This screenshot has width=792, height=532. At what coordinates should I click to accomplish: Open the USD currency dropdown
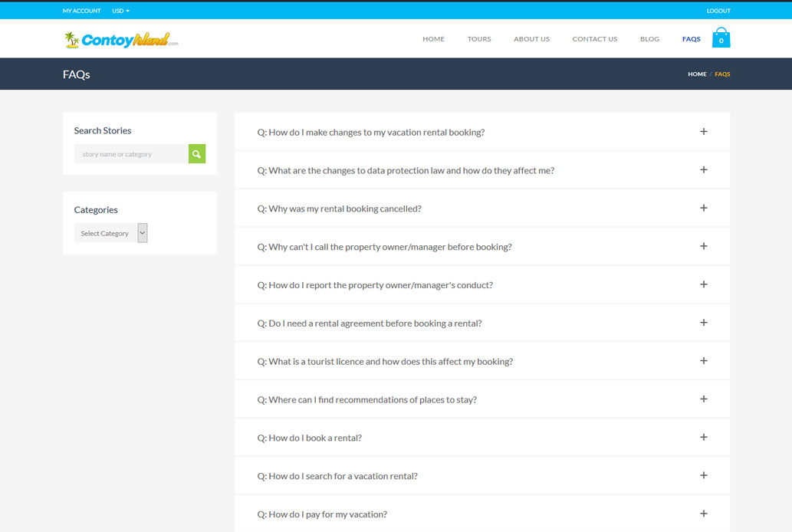pyautogui.click(x=120, y=11)
